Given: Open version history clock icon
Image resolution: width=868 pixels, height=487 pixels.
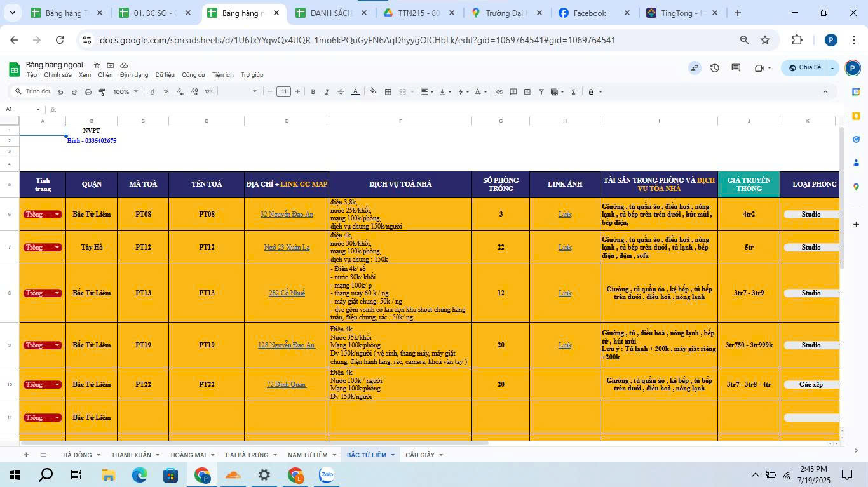Looking at the screenshot, I should pyautogui.click(x=715, y=68).
